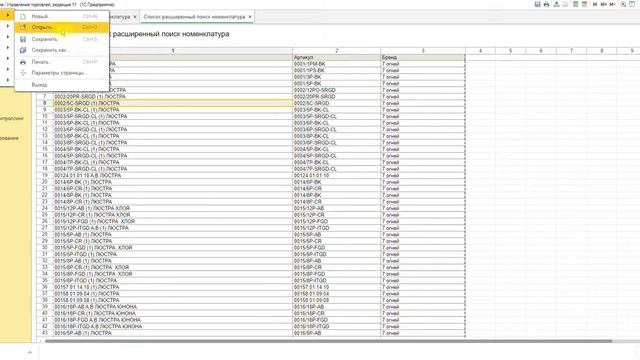Click the Артикул header cell
This screenshot has width=640, height=360.
(336, 58)
